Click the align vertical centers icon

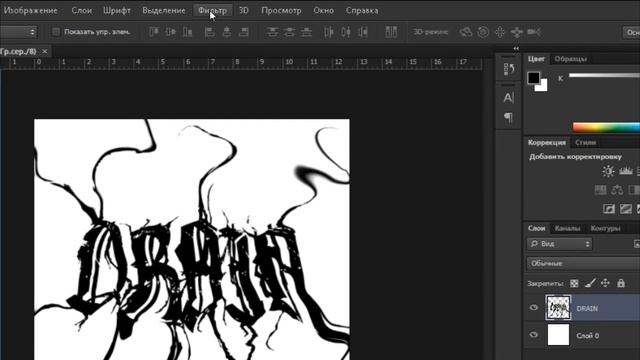(x=171, y=32)
